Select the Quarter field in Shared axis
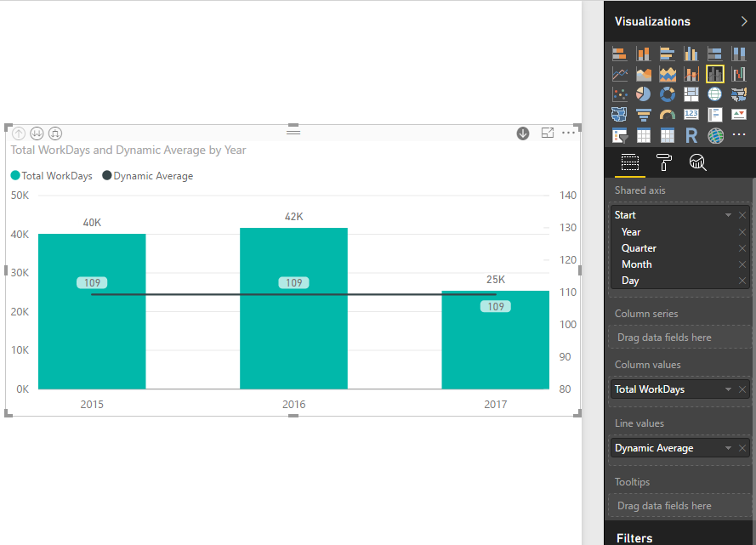This screenshot has width=756, height=545. coord(639,248)
